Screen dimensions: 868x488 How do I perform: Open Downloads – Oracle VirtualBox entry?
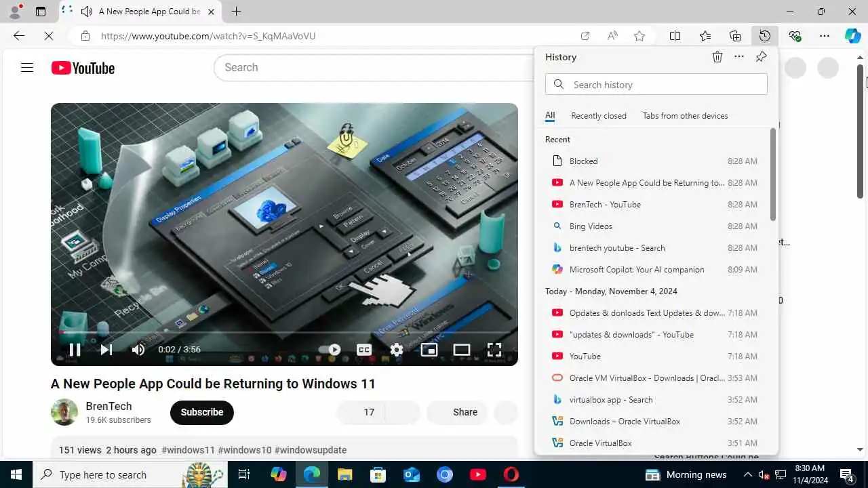coord(655,422)
